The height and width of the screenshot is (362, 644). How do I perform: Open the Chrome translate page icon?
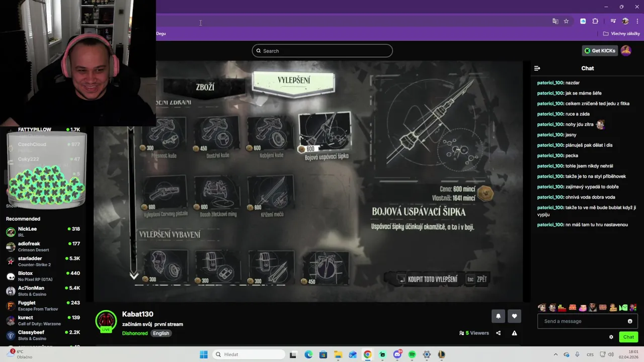[x=555, y=21]
